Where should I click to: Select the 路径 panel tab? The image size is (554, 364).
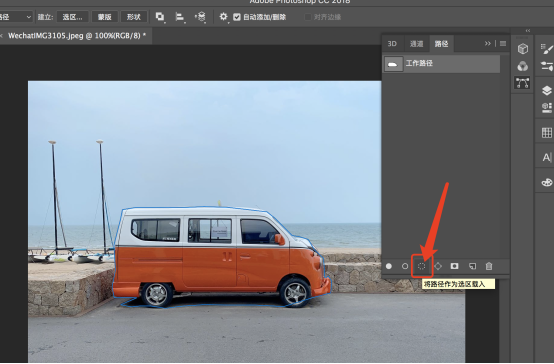point(441,44)
